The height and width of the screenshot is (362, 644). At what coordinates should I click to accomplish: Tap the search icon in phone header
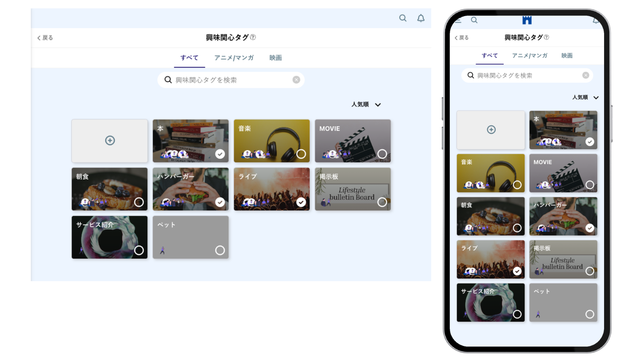click(474, 20)
